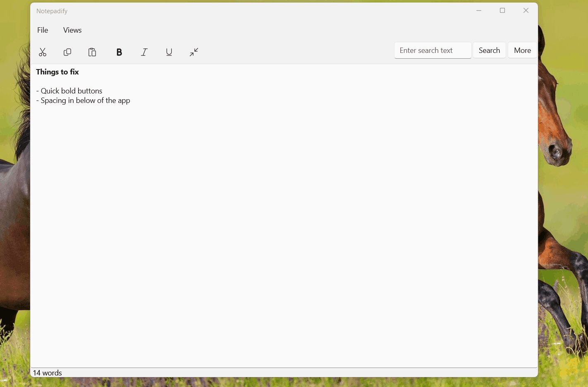Click the 14 words status label
The width and height of the screenshot is (588, 387).
[x=48, y=373]
